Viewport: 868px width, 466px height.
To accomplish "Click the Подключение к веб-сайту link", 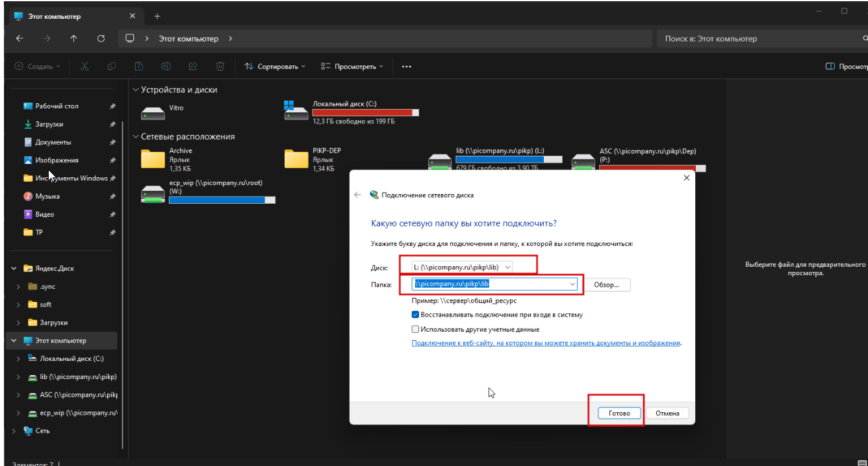I will pos(546,343).
